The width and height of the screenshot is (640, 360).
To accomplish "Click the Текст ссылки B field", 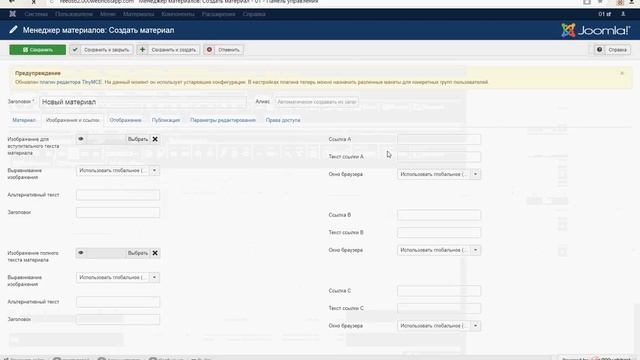I will pyautogui.click(x=439, y=233).
